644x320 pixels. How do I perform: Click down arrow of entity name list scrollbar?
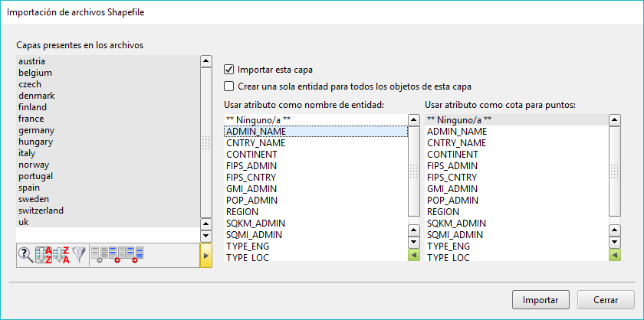coord(413,242)
